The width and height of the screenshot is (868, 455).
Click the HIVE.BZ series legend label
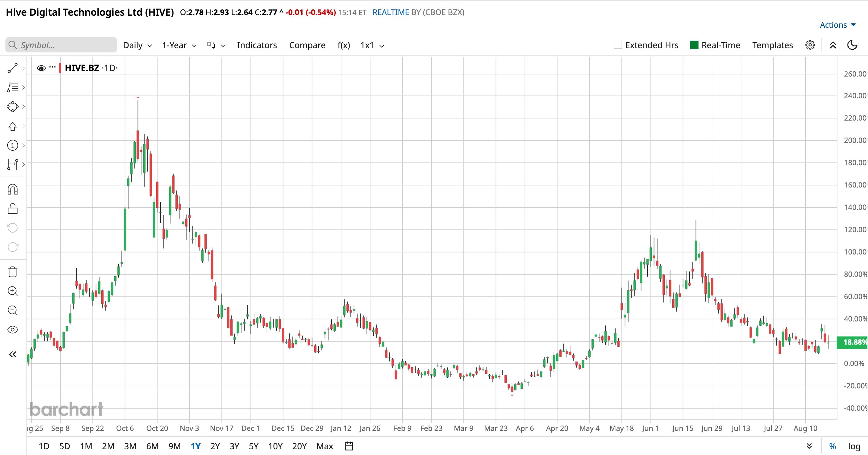82,68
